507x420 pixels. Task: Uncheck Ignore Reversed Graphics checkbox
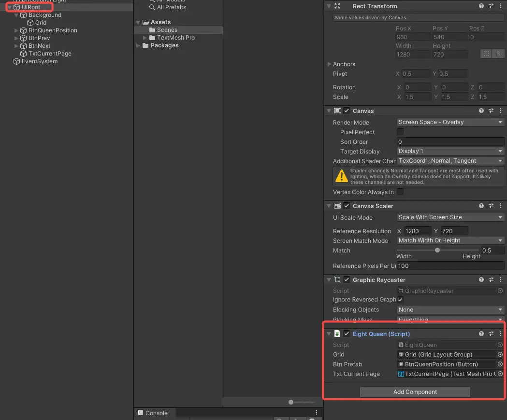tap(400, 300)
